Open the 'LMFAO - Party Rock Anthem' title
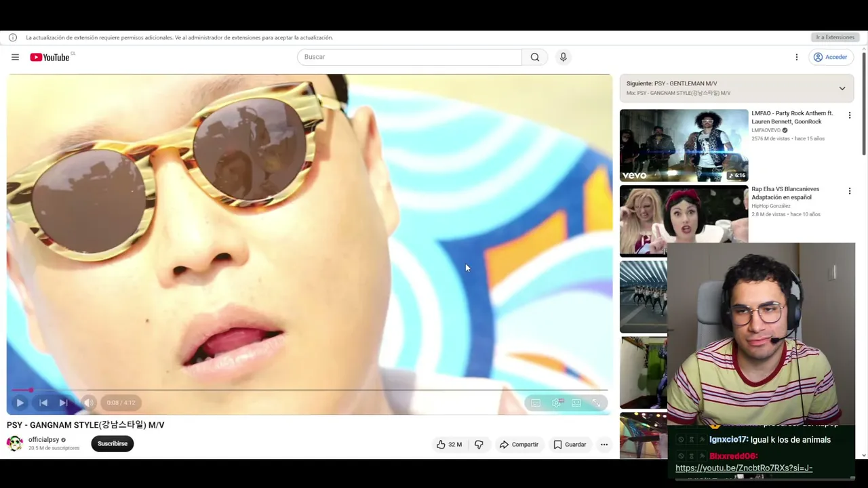This screenshot has height=488, width=868. point(792,117)
